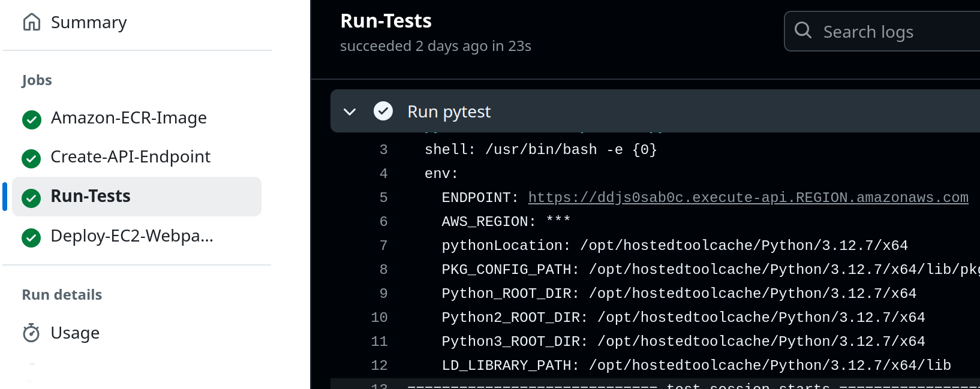Open the ENDPOINT execute-api amazonaws.com link
This screenshot has width=980, height=389.
[748, 198]
